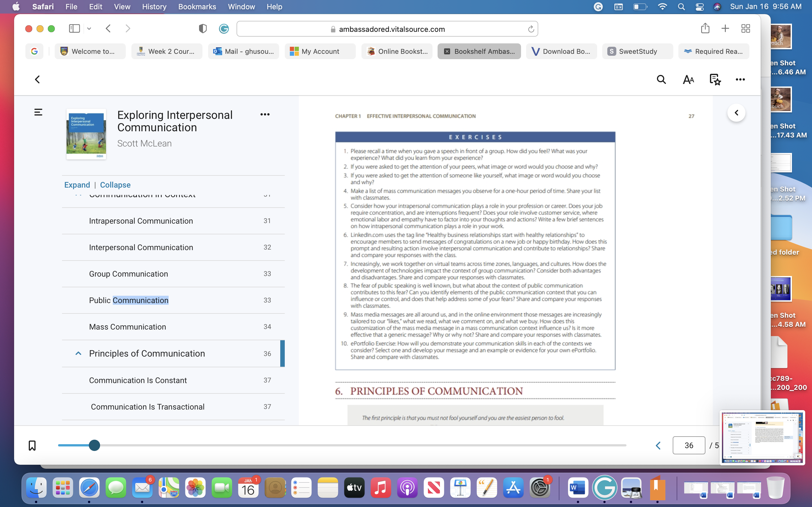Open the book options three-dot menu

(x=265, y=114)
